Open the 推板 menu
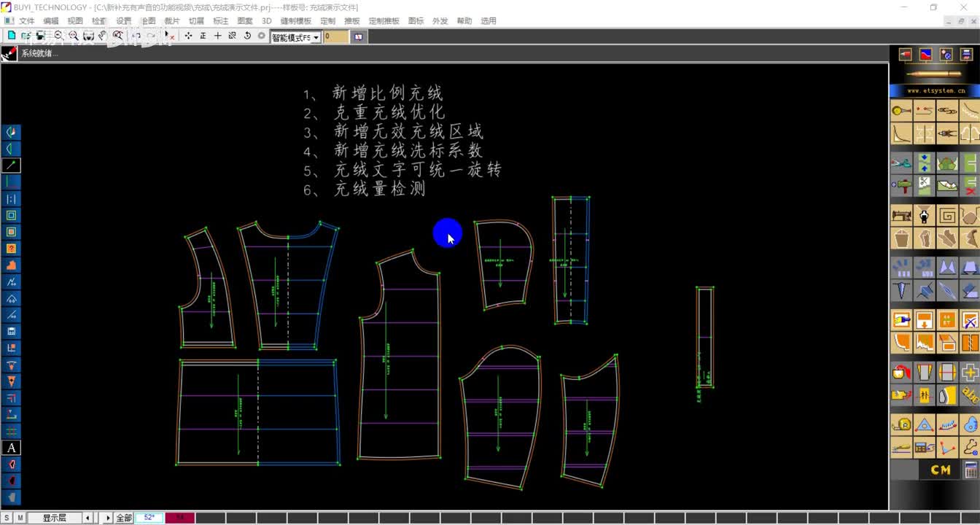 352,21
